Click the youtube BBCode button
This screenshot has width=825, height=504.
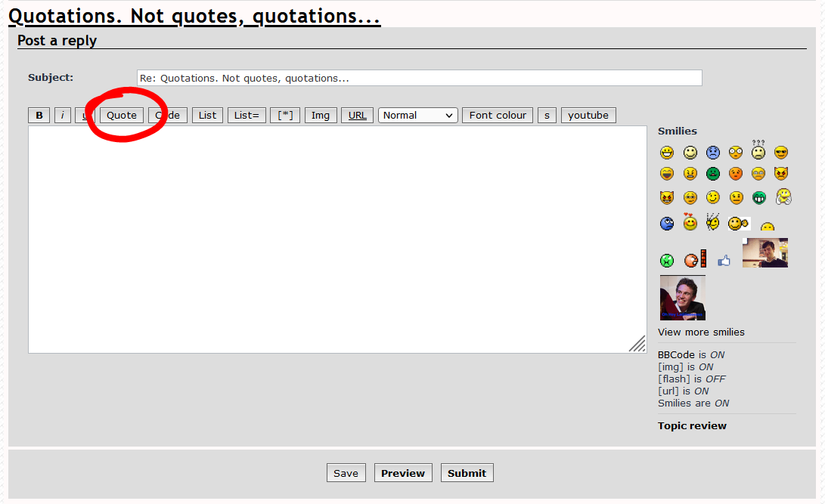(588, 116)
